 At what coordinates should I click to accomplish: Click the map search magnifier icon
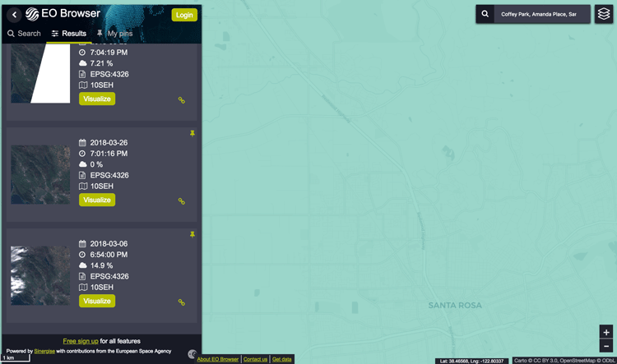click(485, 14)
